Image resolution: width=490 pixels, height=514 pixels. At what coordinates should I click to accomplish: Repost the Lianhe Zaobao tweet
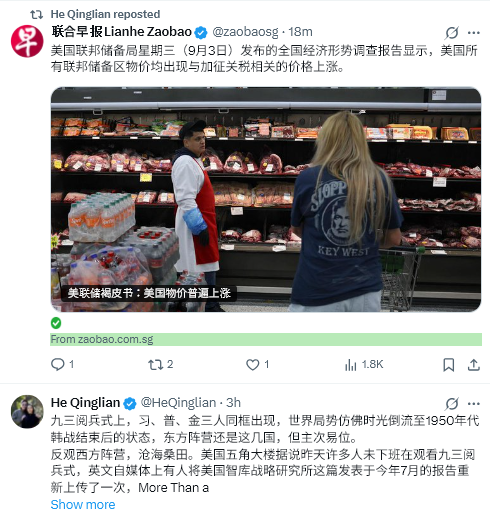click(155, 365)
